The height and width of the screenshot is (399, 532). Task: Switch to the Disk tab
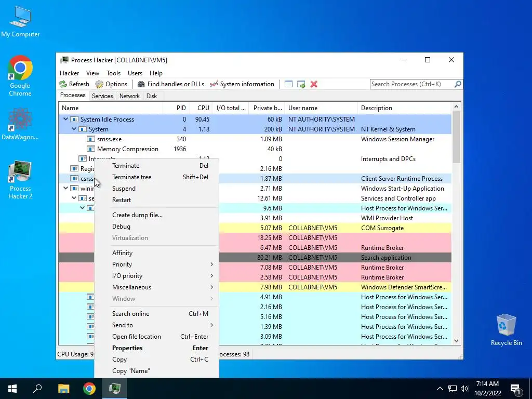click(x=152, y=96)
